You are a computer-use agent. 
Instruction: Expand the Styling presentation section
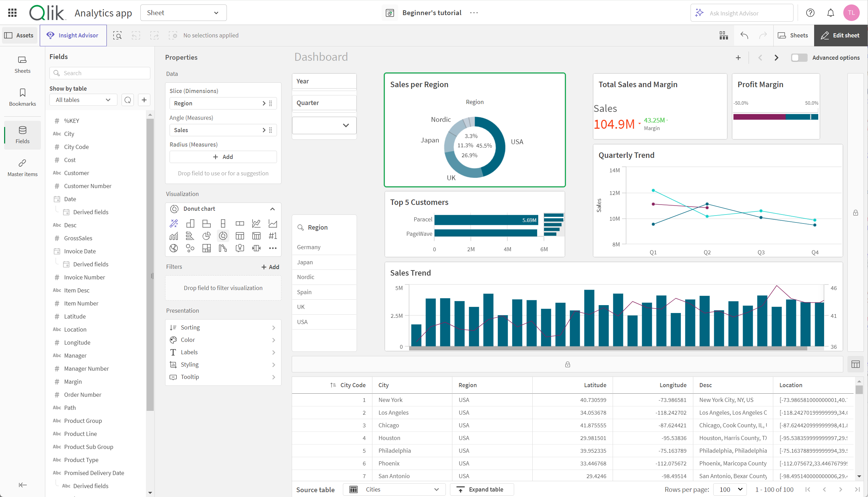222,364
